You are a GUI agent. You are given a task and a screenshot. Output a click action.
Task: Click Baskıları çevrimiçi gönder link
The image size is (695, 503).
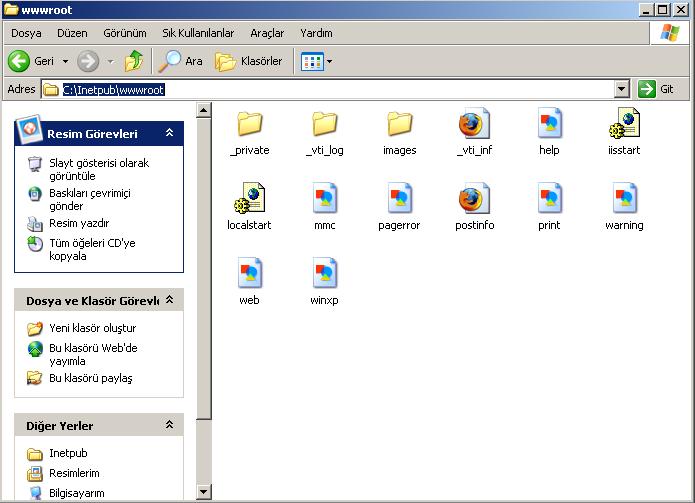coord(90,199)
